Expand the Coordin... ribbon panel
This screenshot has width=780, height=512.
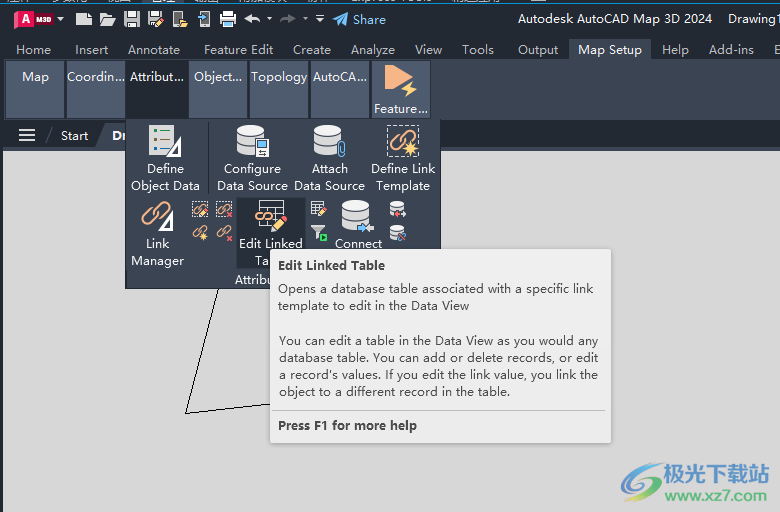[96, 89]
